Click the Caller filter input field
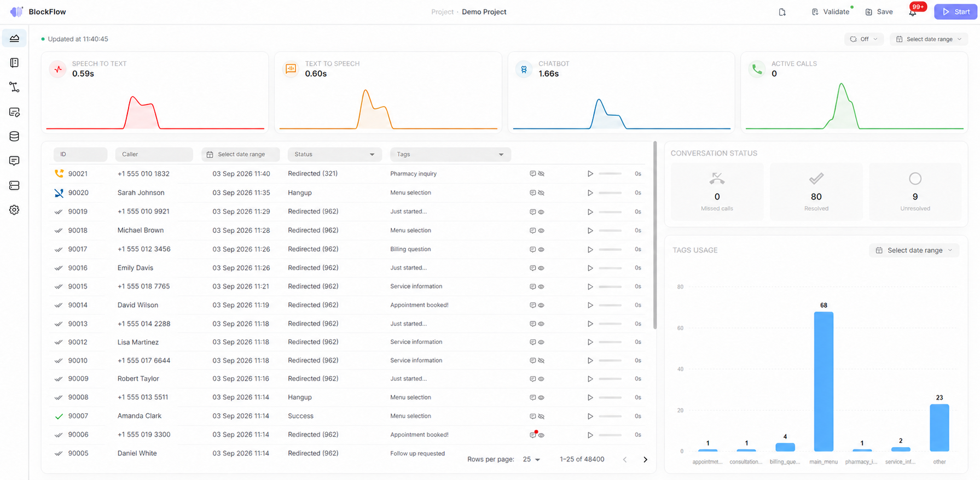This screenshot has width=980, height=480. click(x=154, y=154)
